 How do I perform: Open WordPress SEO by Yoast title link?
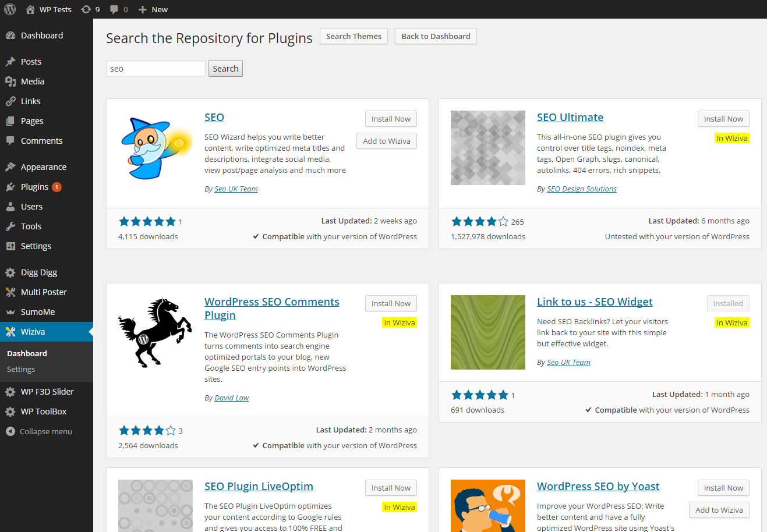point(598,486)
